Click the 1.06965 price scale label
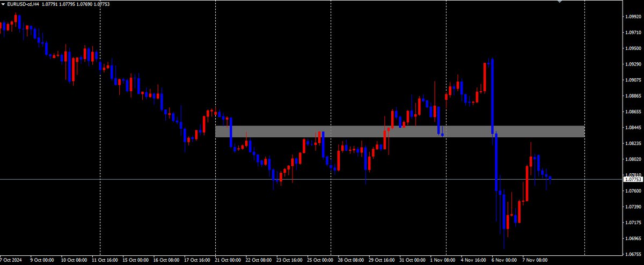This screenshot has height=265, width=644. click(633, 238)
